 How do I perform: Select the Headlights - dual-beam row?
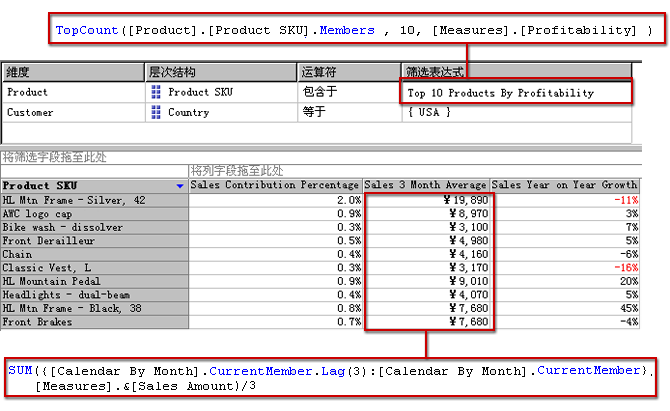pyautogui.click(x=94, y=295)
